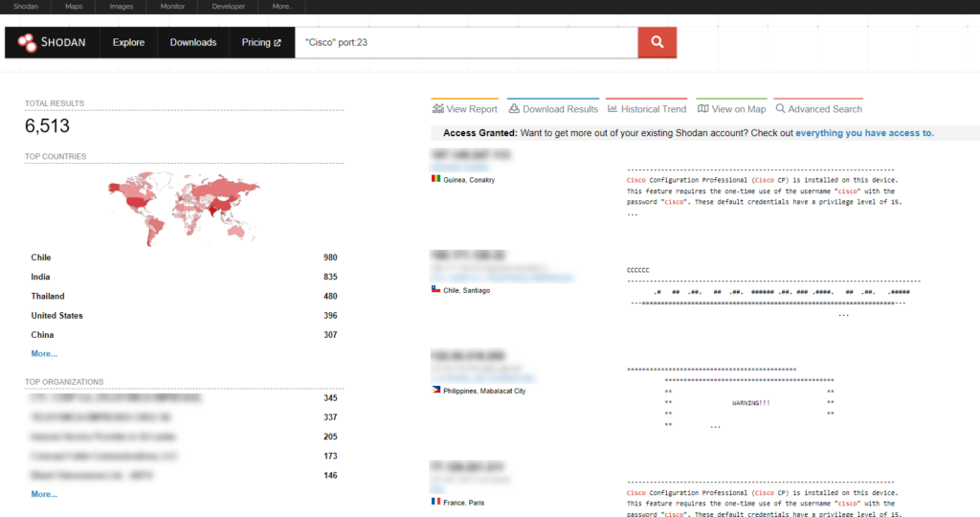Select the organization with 173 results
The height and width of the screenshot is (517, 980).
tap(103, 456)
